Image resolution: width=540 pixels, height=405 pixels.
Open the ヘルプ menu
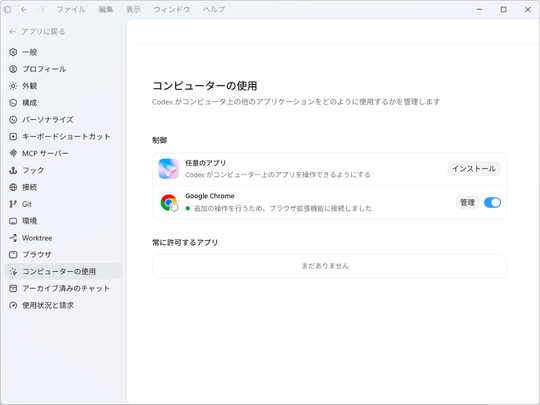[214, 9]
